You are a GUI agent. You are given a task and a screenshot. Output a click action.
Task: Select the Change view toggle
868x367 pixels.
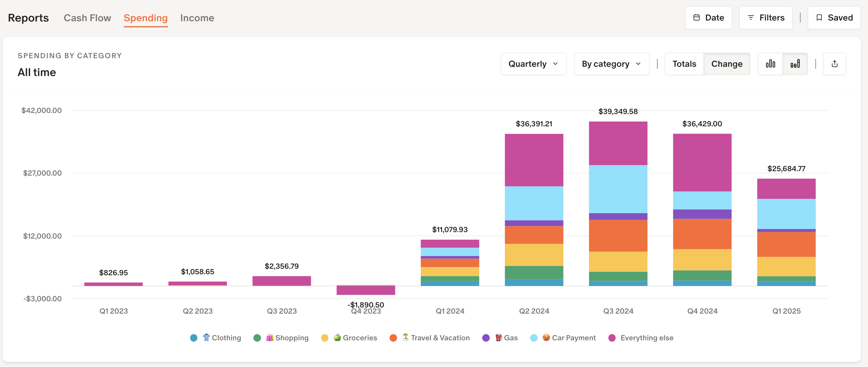click(727, 64)
